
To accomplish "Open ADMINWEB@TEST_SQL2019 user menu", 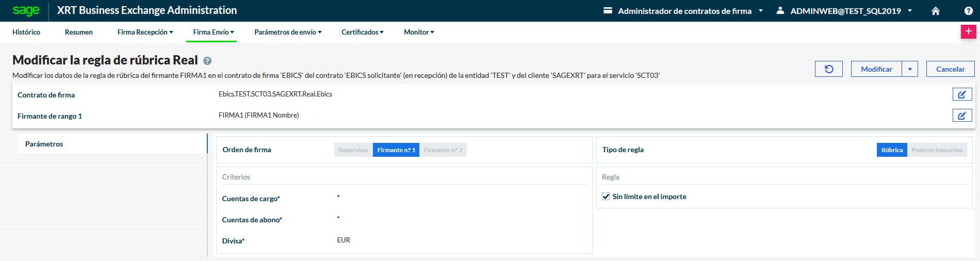I will coord(845,11).
